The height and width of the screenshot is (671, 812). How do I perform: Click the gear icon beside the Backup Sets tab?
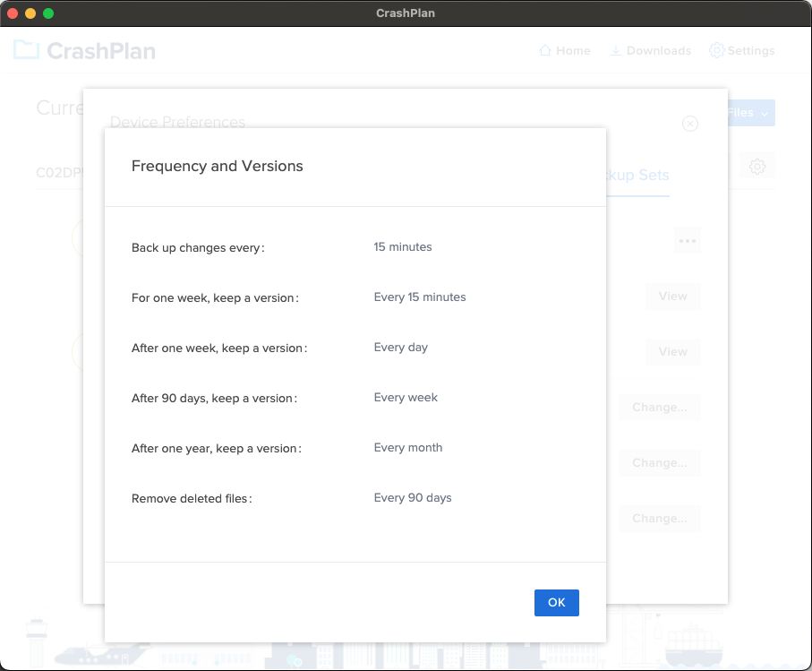click(x=756, y=167)
